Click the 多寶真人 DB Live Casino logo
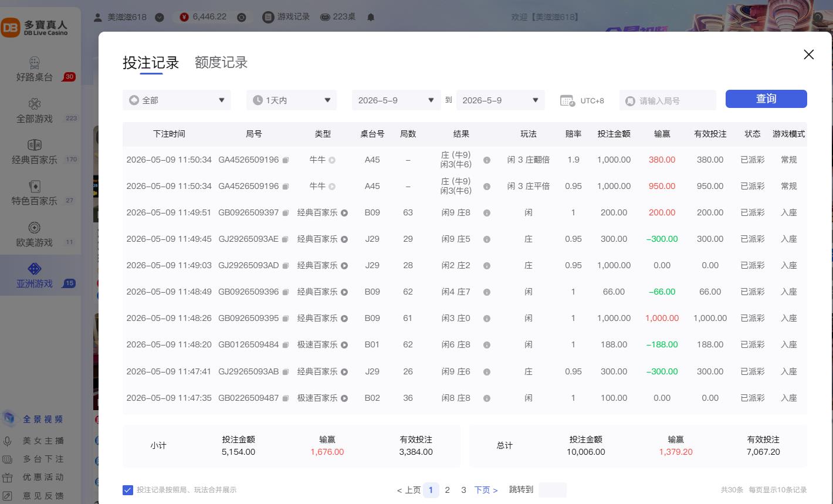 [x=35, y=28]
